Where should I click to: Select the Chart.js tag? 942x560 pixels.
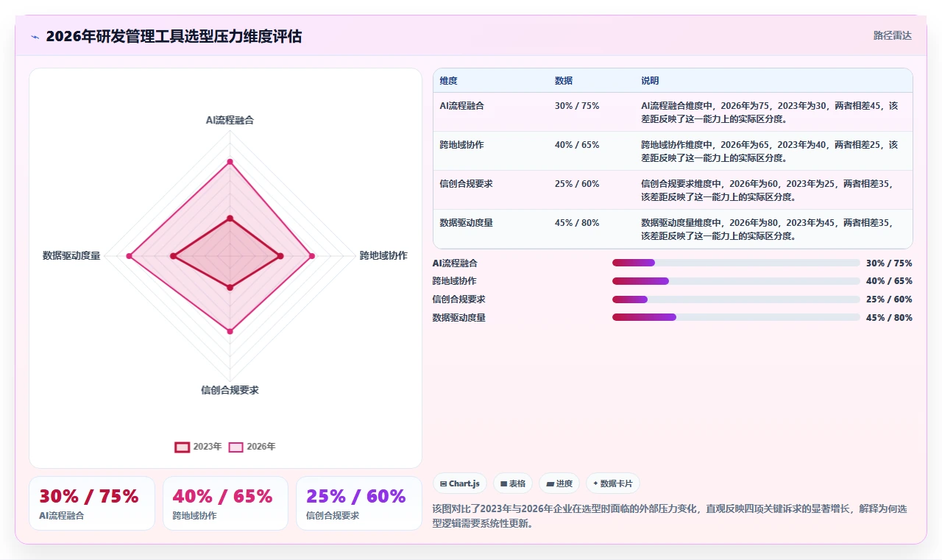(460, 483)
